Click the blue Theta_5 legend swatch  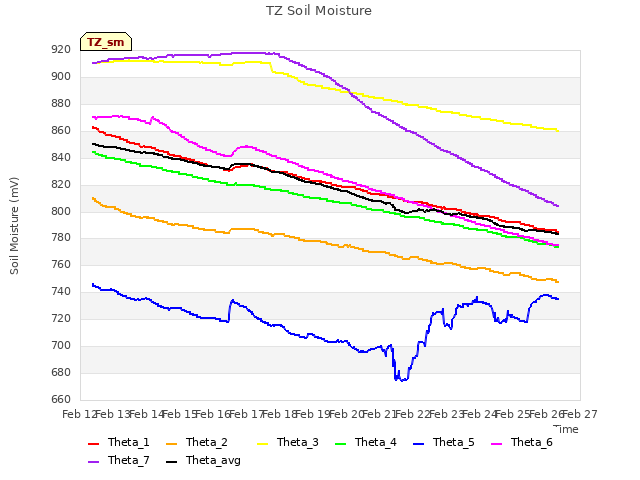[418, 444]
